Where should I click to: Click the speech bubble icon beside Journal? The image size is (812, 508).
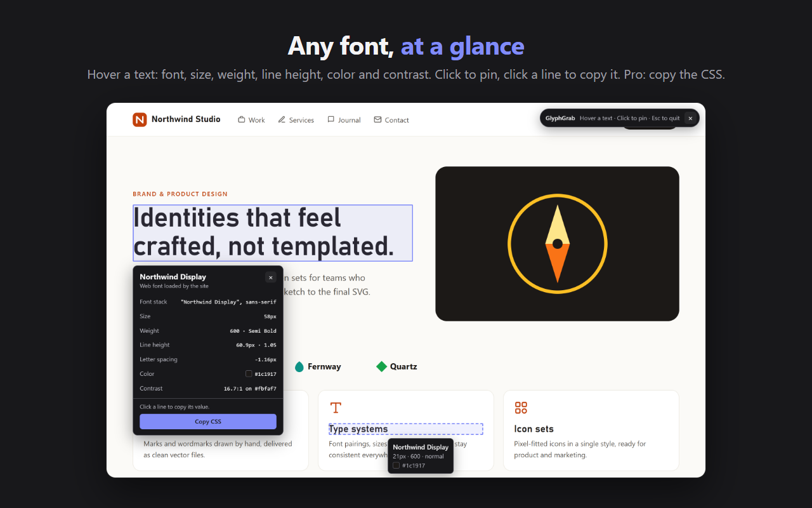tap(331, 119)
